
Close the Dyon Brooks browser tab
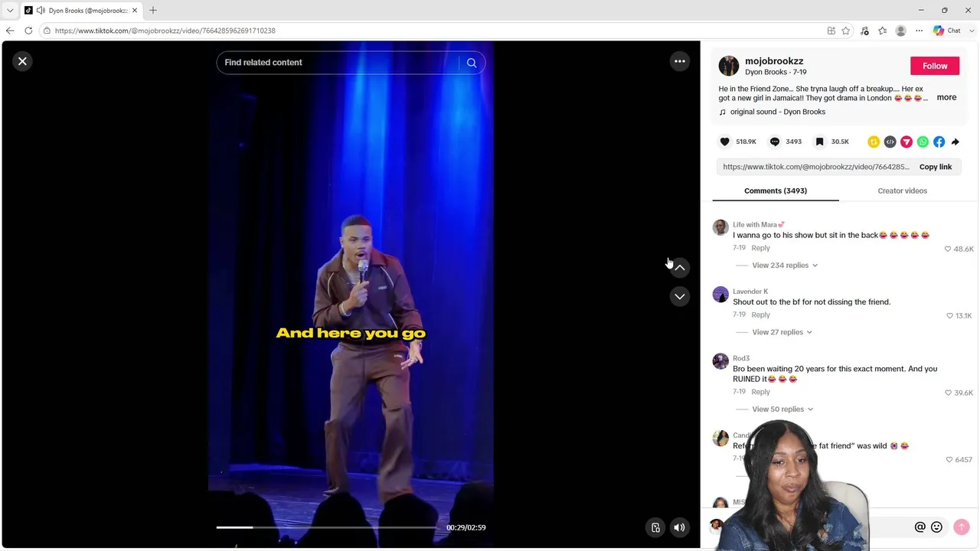tap(135, 10)
